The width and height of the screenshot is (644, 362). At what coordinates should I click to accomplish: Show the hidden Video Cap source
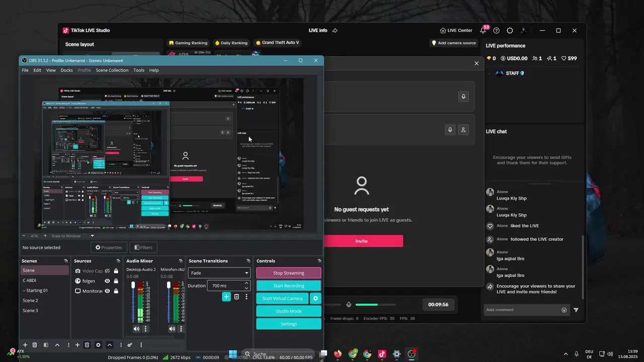pos(107,271)
